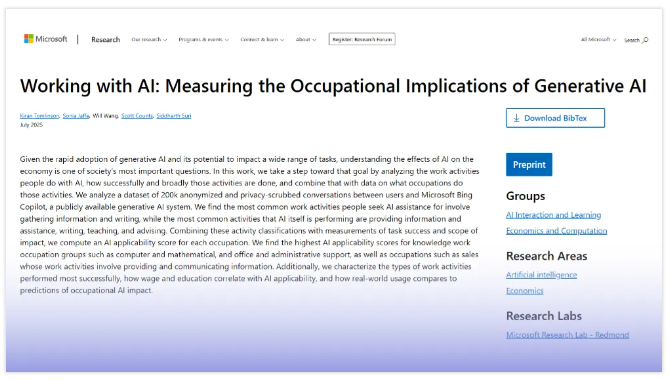
Task: Visit the AI Interaction and Learning group
Action: click(x=553, y=215)
